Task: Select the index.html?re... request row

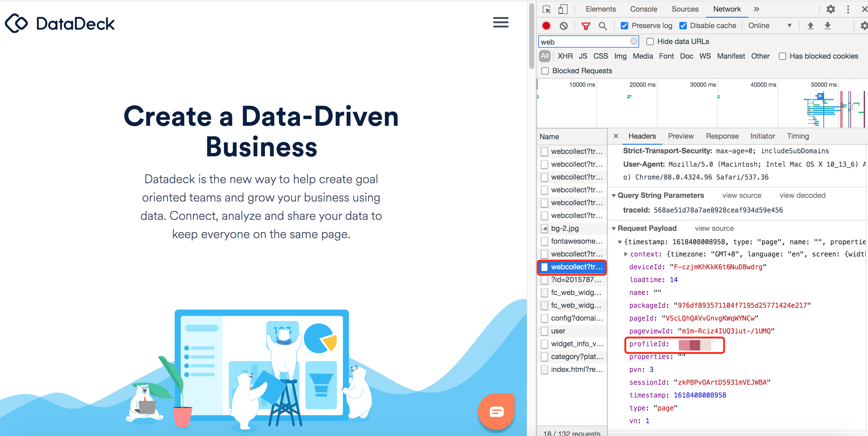Action: click(572, 369)
